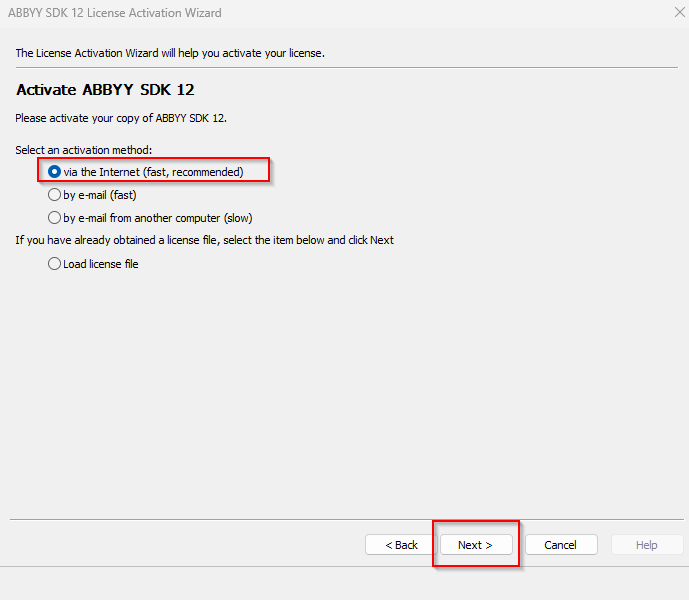
Task: Click the Next > button
Action: 475,545
